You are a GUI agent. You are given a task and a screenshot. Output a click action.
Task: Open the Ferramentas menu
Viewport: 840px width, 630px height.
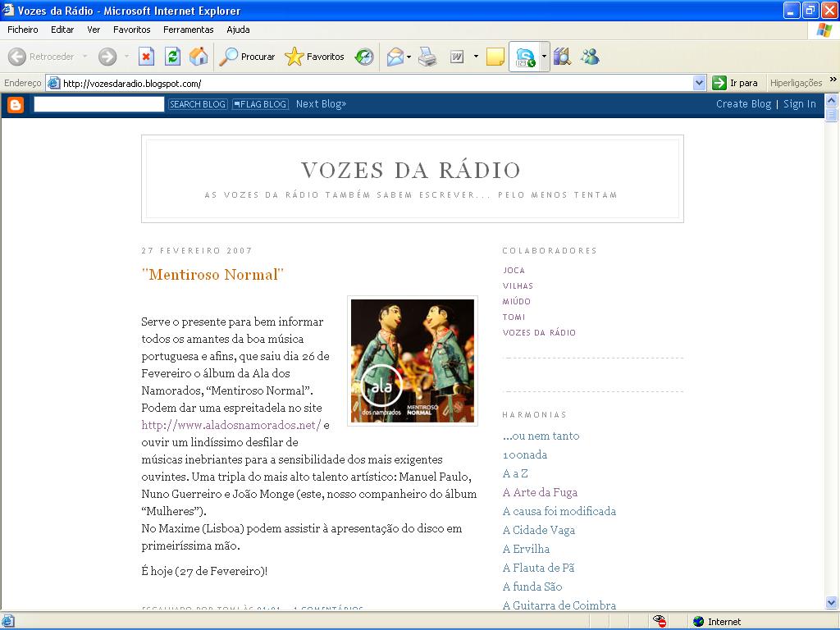[x=189, y=30]
